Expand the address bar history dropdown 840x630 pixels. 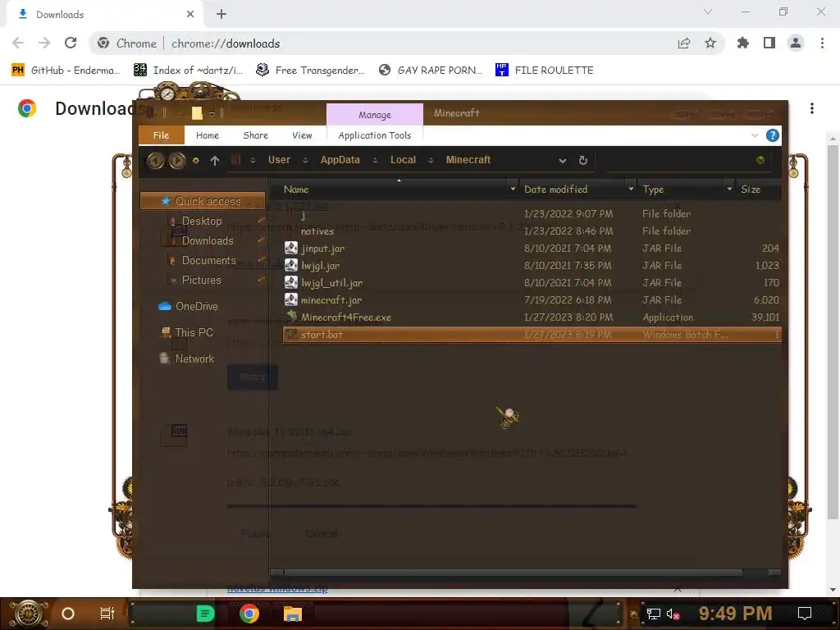click(563, 160)
